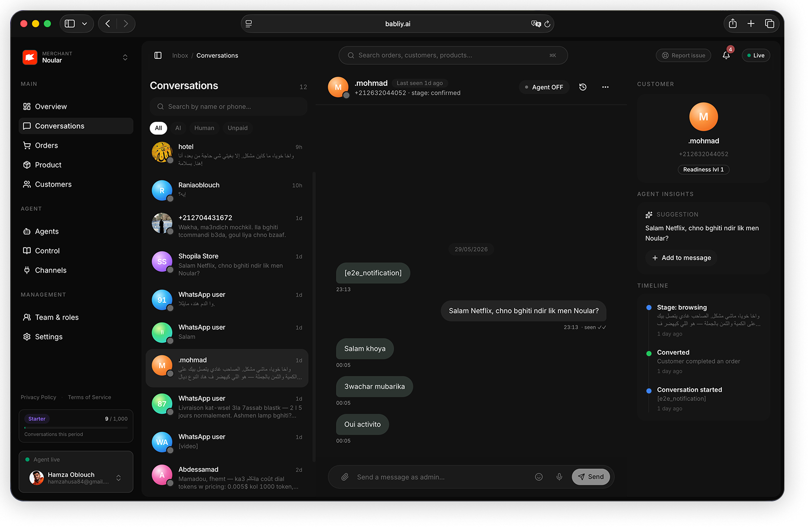Open the browser tab group dropdown chevron
812x531 pixels.
[x=84, y=24]
